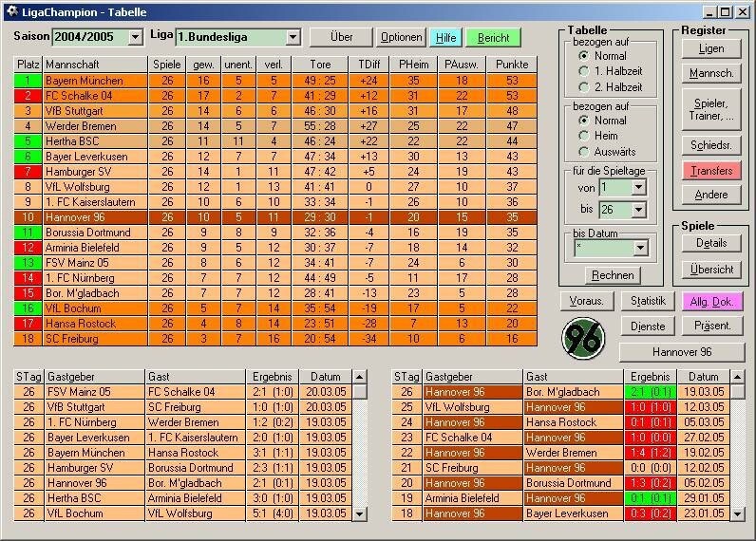
Task: Click Ergebnis header in left matches list
Action: (x=273, y=377)
